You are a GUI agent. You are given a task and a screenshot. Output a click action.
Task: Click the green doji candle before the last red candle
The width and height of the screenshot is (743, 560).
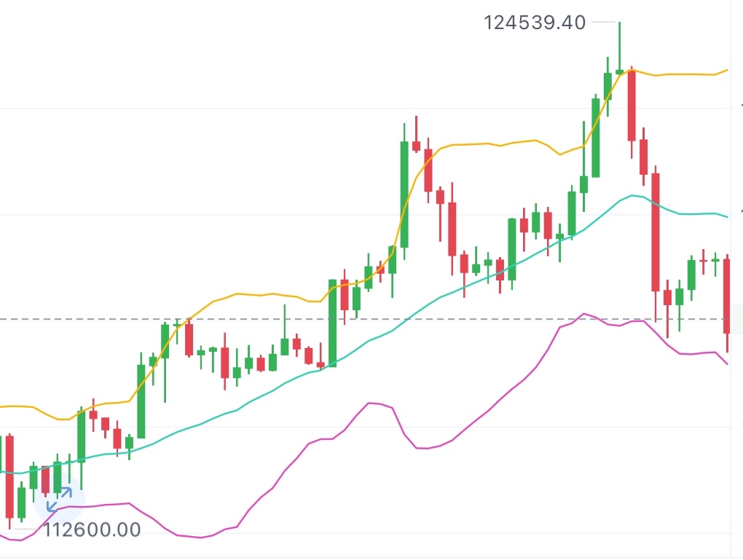coord(715,260)
